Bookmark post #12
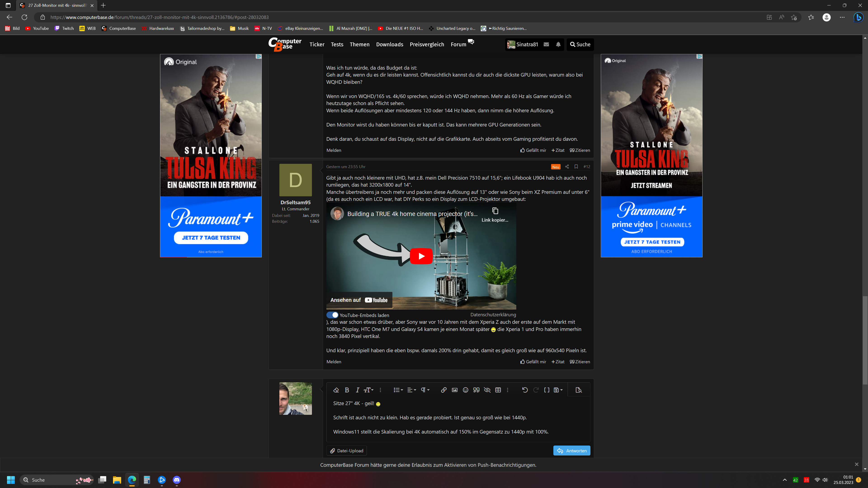The width and height of the screenshot is (868, 488). (576, 167)
